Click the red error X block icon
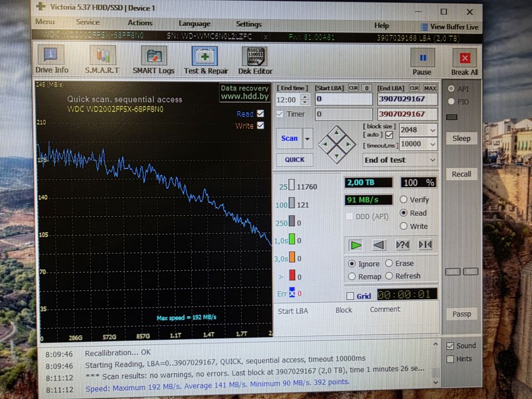 pos(292,293)
